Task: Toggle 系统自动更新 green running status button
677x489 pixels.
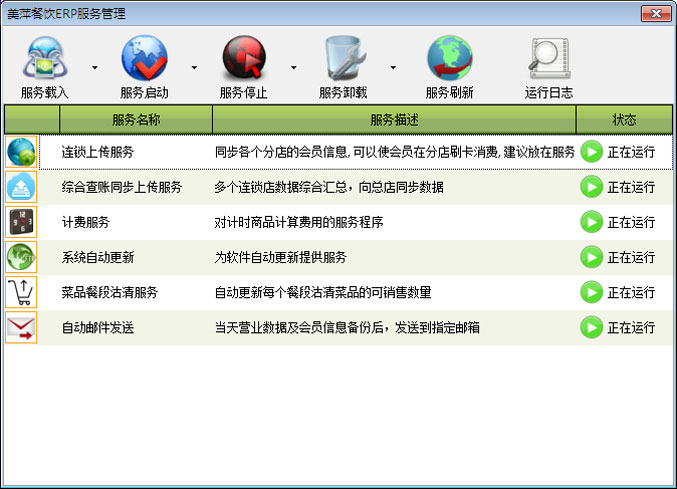Action: pyautogui.click(x=592, y=257)
